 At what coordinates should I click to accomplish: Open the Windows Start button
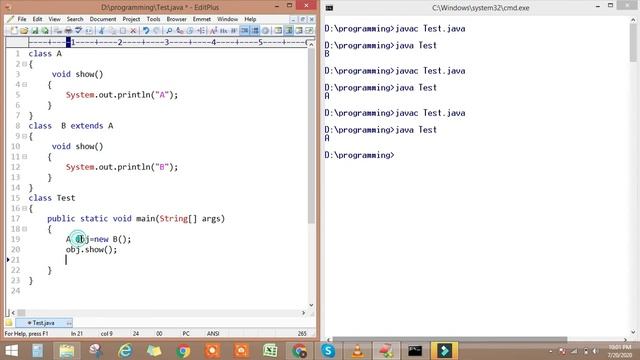[11, 351]
